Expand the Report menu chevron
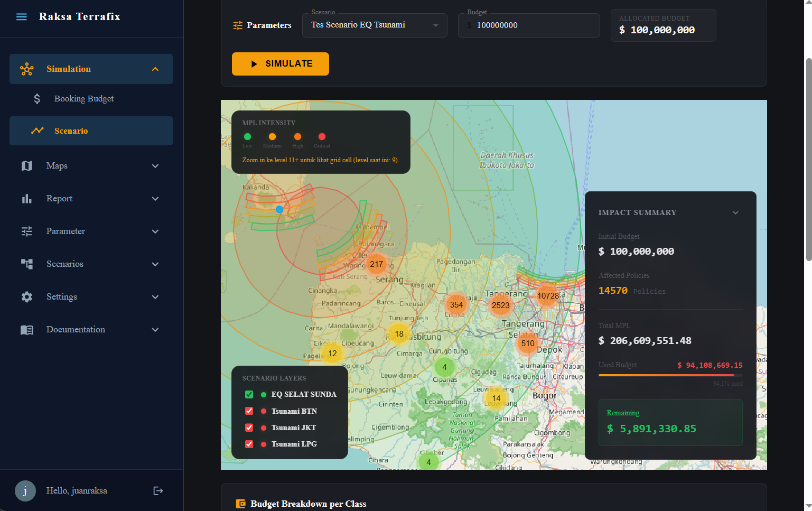Image resolution: width=812 pixels, height=511 pixels. coord(155,199)
